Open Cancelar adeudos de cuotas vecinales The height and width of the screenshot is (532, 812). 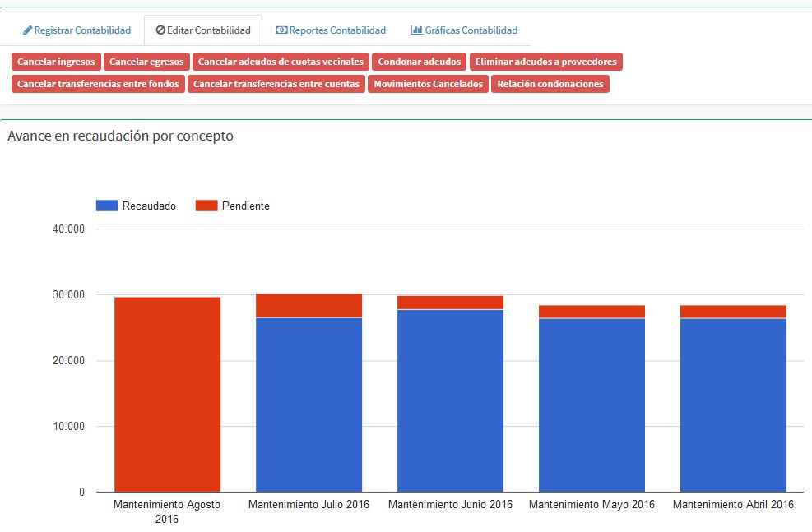tap(281, 62)
